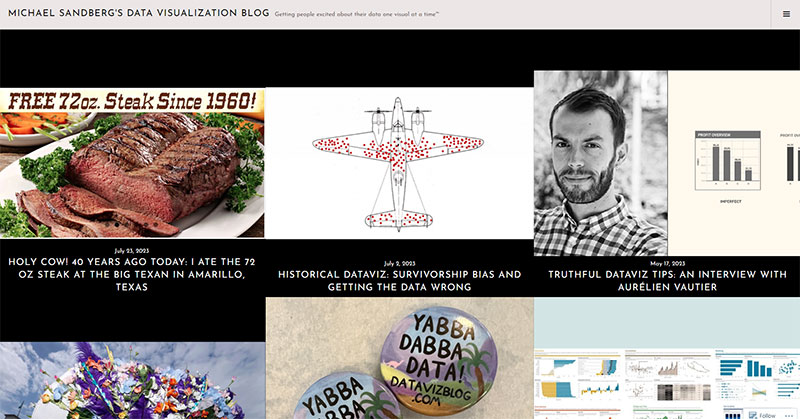The height and width of the screenshot is (419, 800).
Task: Click the FREE 72oz Steak banner text
Action: (x=132, y=101)
